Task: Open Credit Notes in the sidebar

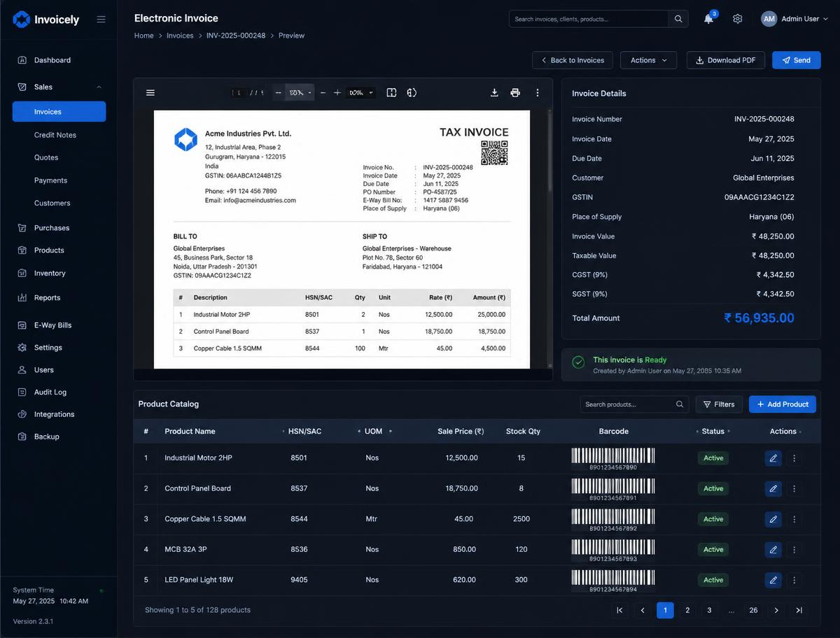Action: [x=55, y=135]
